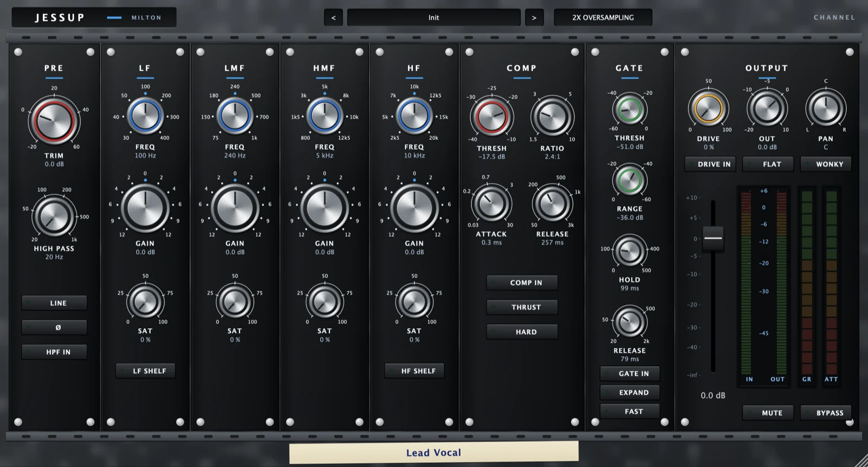Image resolution: width=868 pixels, height=467 pixels.
Task: Toggle the HARD knee button
Action: pos(522,332)
